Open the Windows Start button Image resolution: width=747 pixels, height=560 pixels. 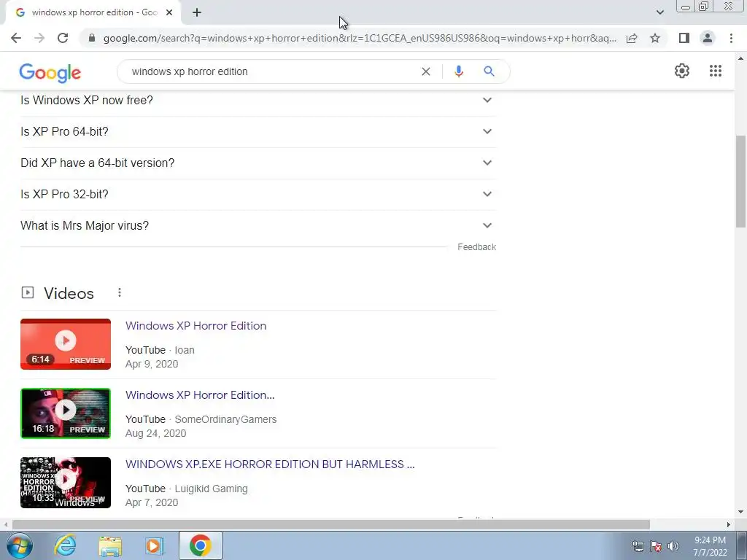[x=19, y=545]
